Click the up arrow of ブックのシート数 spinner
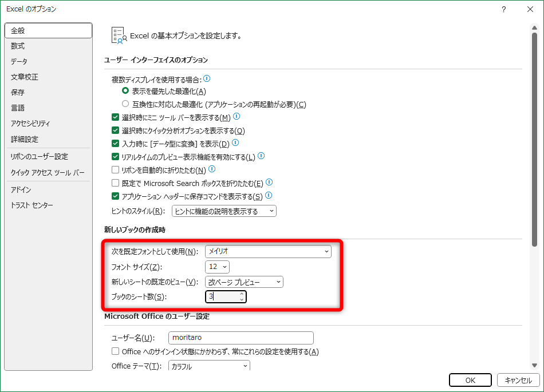 pos(242,294)
